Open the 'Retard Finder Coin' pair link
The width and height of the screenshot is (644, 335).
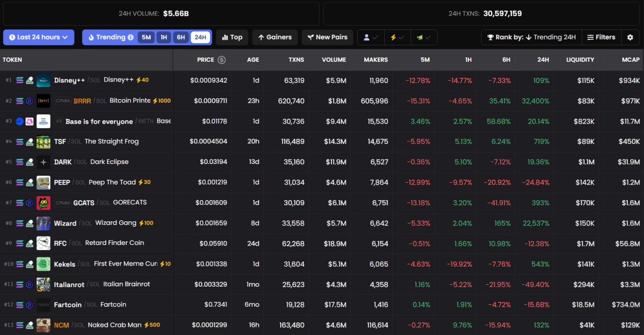[x=115, y=243]
